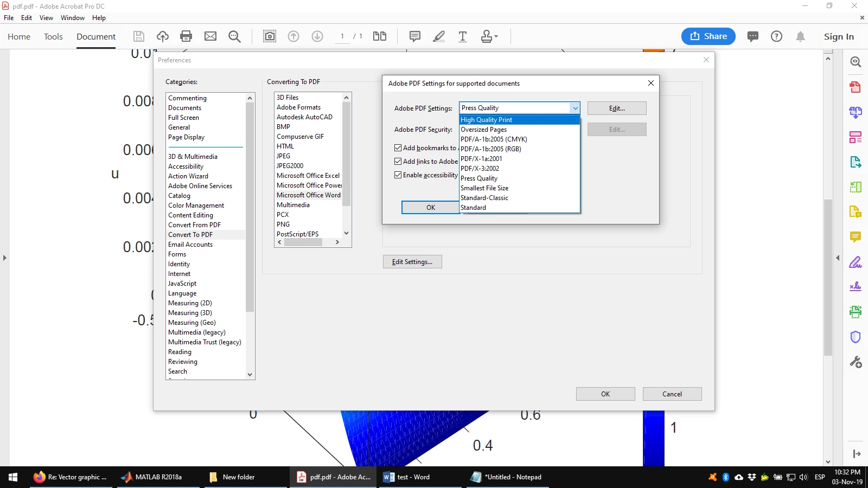
Task: Toggle Add bookmarks to Adobe PDF checkbox
Action: [x=398, y=147]
